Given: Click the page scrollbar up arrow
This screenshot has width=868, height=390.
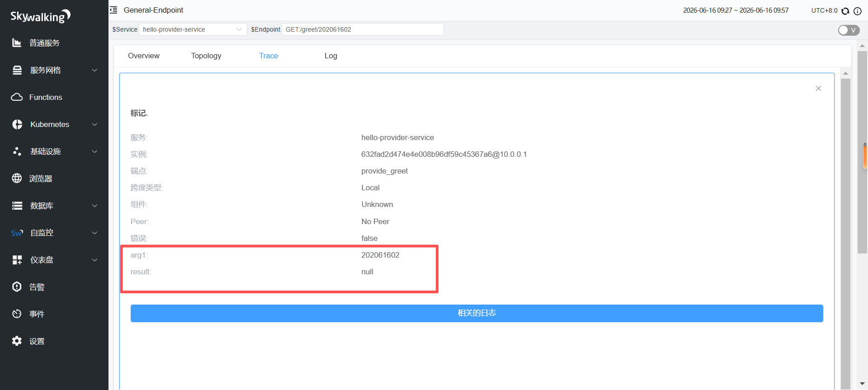Looking at the screenshot, I should 862,46.
